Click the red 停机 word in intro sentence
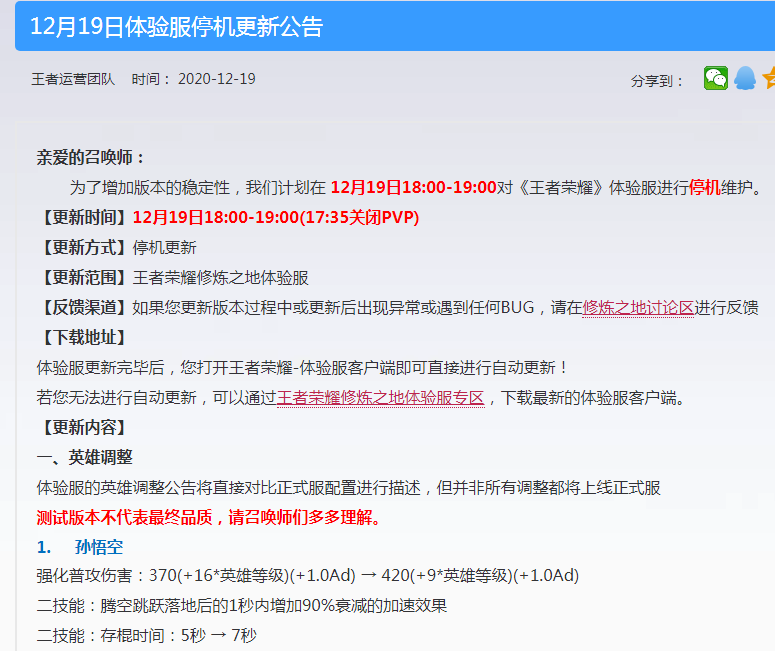 coord(705,188)
